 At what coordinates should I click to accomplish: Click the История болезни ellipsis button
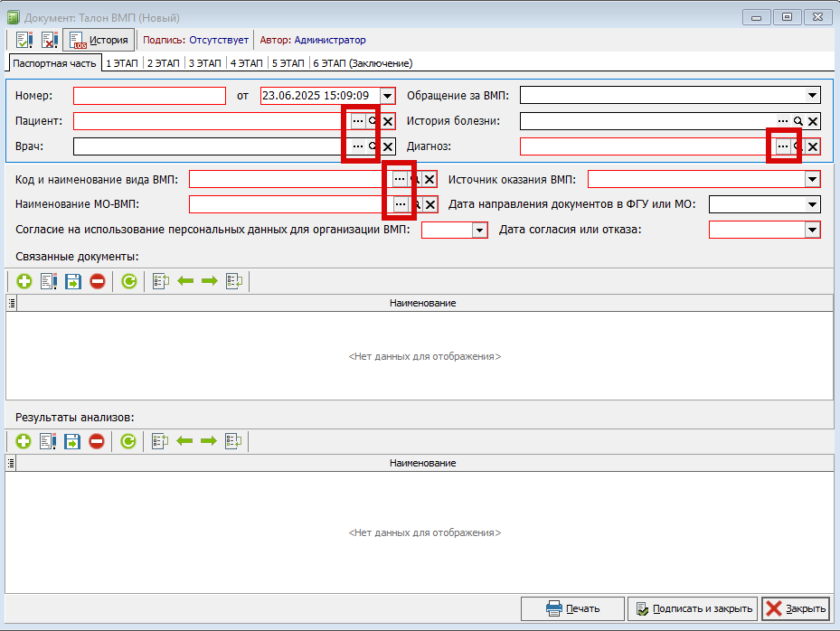point(783,121)
